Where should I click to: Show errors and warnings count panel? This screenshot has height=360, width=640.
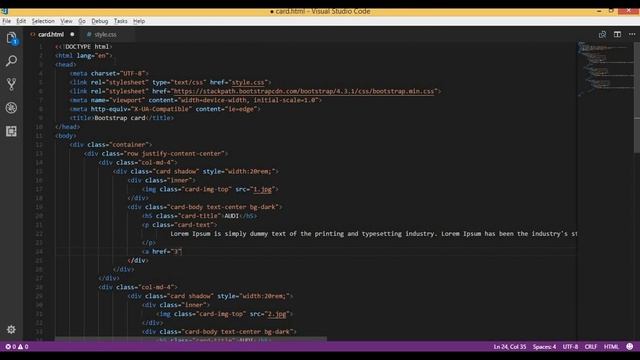(17, 347)
